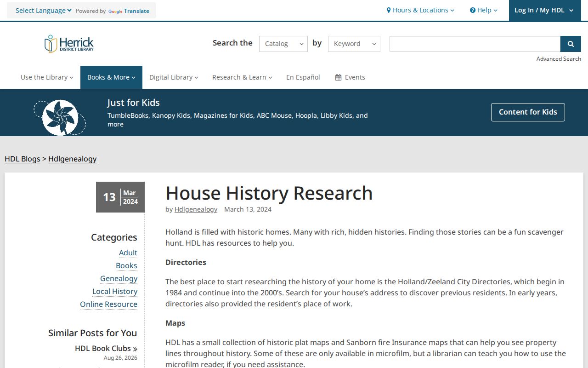Open the Log In / My HDL menu

click(x=545, y=10)
